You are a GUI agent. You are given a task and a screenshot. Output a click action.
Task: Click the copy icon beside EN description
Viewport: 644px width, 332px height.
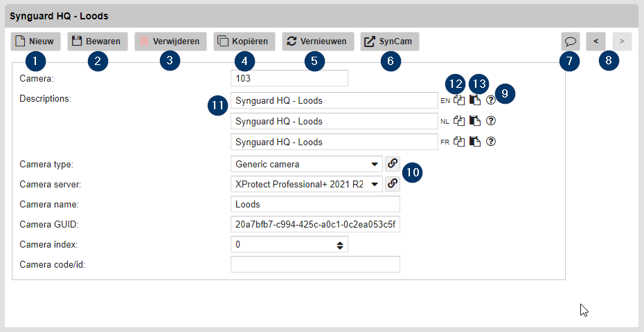(459, 100)
